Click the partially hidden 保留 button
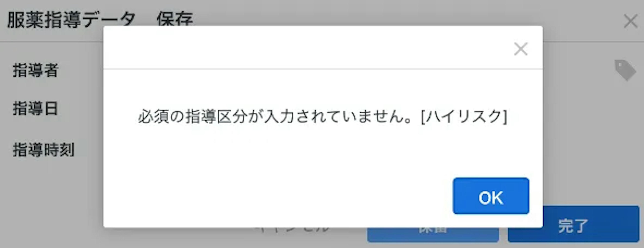This screenshot has width=644, height=248. click(433, 235)
